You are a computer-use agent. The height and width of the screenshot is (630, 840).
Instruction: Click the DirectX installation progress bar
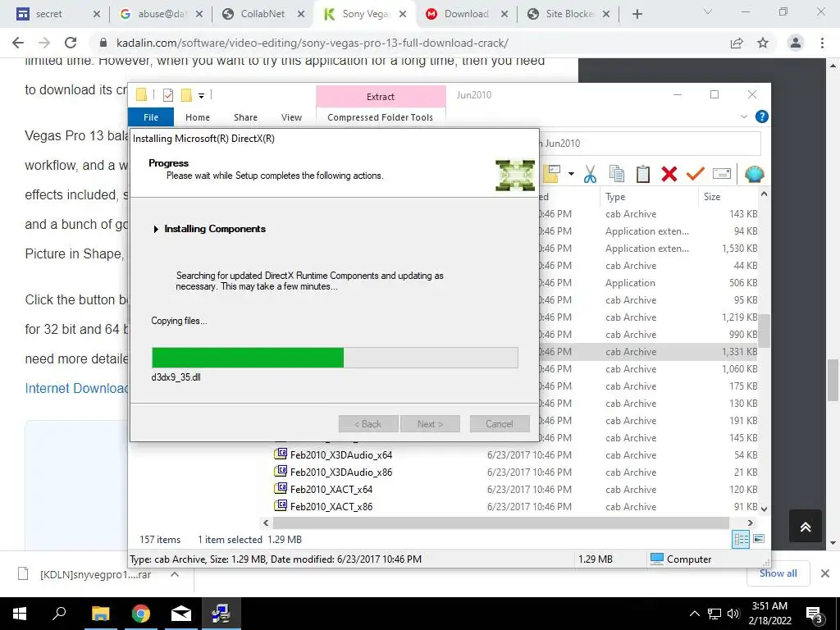335,358
